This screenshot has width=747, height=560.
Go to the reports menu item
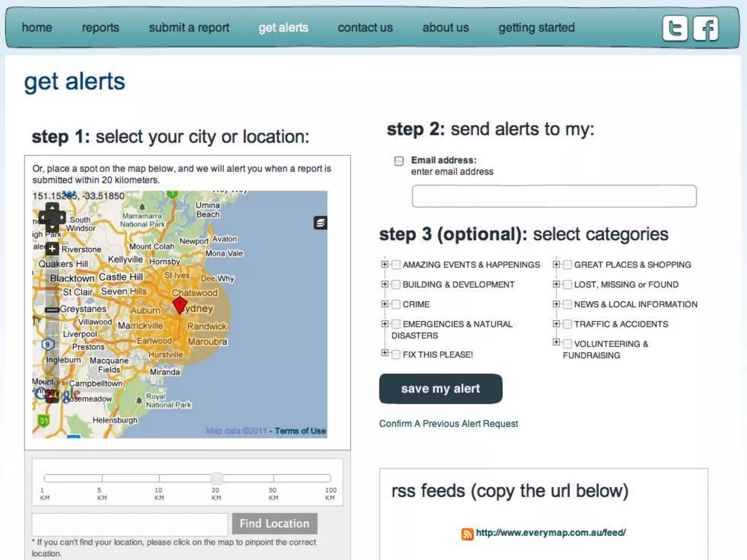(x=100, y=28)
